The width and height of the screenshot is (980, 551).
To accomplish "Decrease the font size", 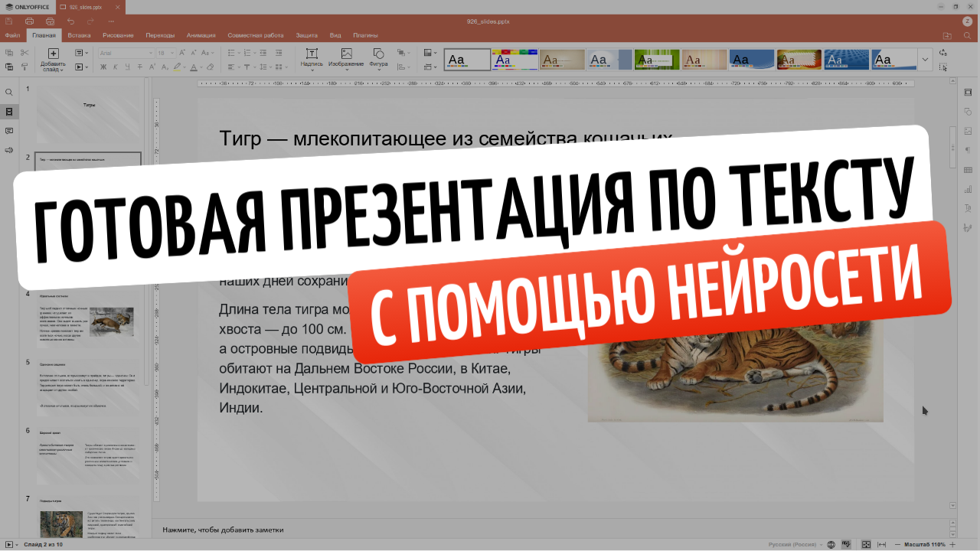I will tap(194, 53).
